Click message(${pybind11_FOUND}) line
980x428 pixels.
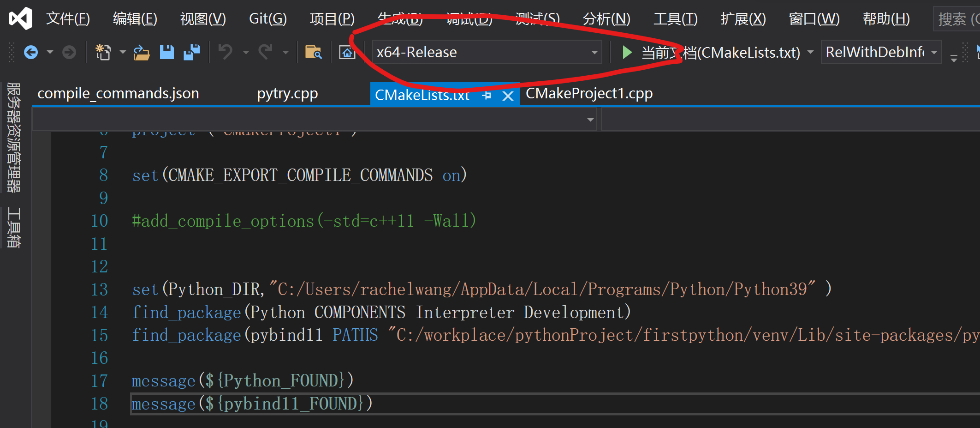(x=252, y=404)
